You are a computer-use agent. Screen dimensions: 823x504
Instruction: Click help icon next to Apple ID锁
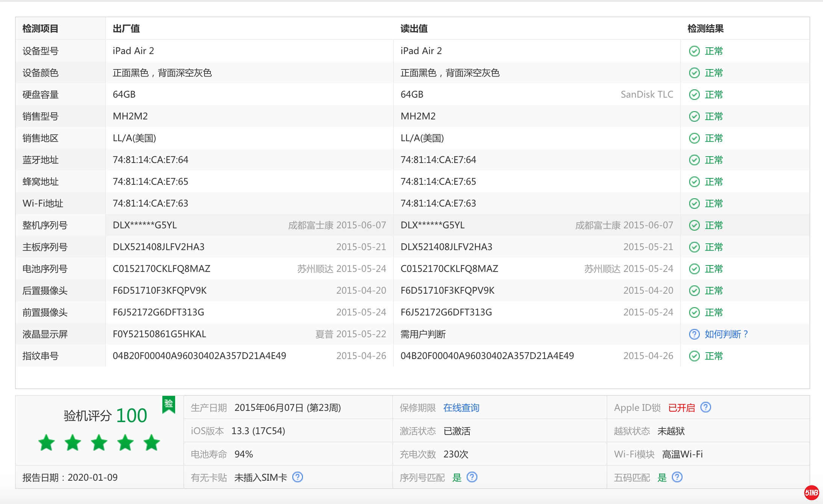click(x=706, y=407)
